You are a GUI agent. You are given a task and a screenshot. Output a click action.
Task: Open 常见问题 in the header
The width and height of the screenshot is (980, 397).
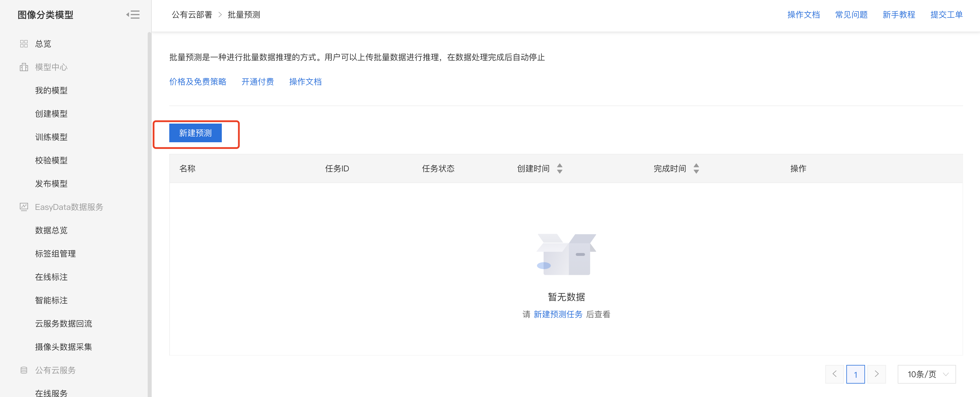[851, 15]
